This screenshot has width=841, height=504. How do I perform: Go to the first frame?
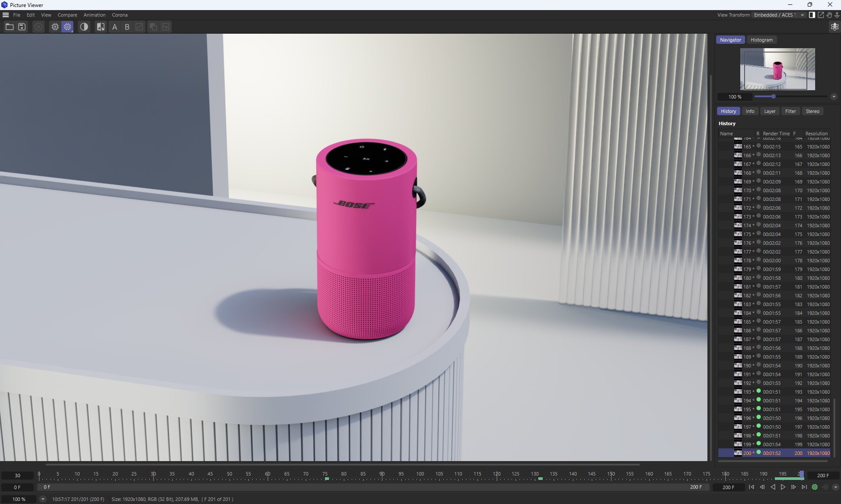pyautogui.click(x=751, y=487)
